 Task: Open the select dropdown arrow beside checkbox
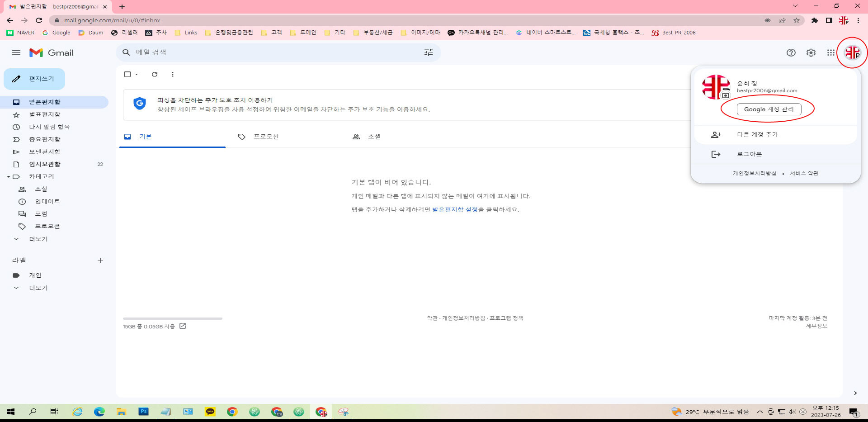point(137,74)
